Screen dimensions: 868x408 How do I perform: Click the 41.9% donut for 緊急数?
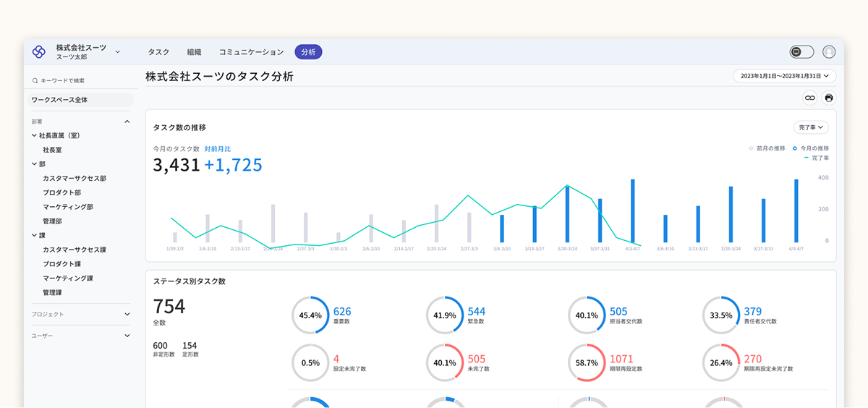[445, 315]
